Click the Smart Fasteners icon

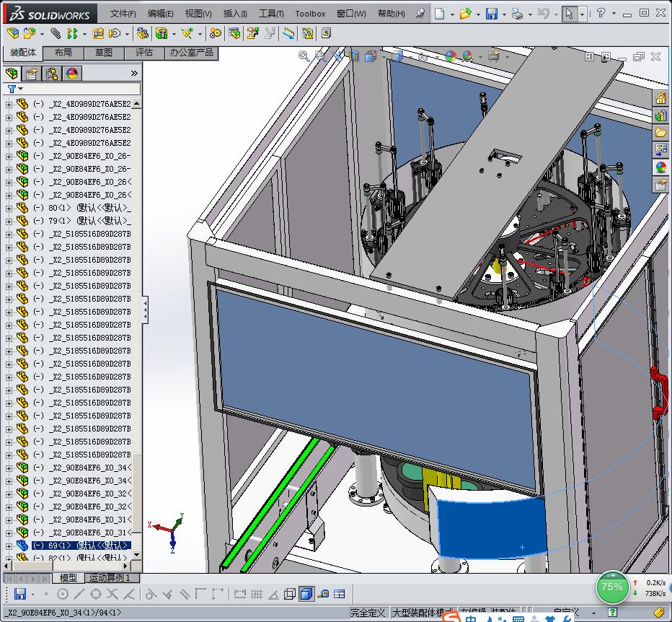click(x=98, y=33)
